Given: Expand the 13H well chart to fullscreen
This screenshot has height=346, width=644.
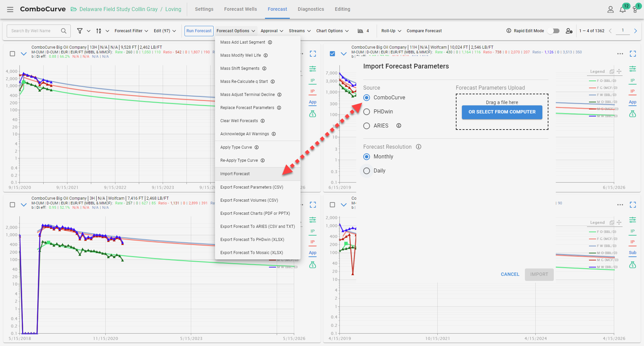Looking at the screenshot, I should (x=313, y=54).
